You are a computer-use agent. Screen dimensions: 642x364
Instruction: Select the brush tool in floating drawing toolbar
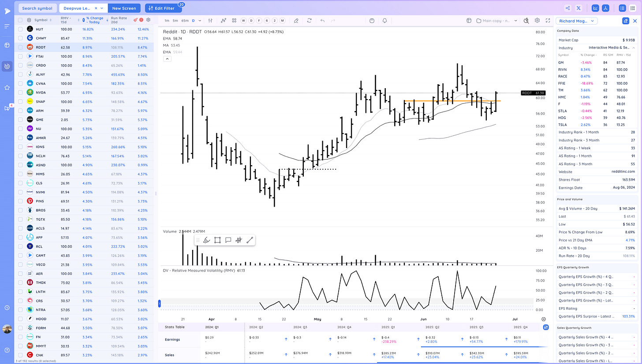pos(206,240)
